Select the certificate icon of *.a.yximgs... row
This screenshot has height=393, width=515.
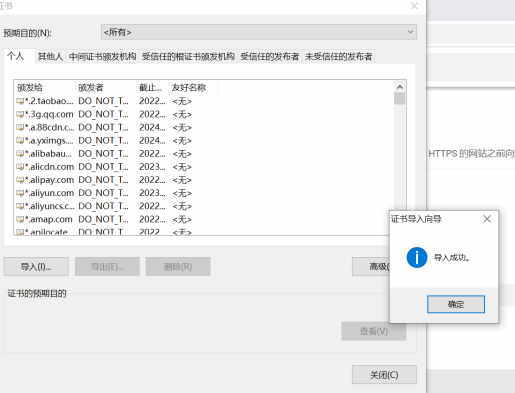(20, 140)
